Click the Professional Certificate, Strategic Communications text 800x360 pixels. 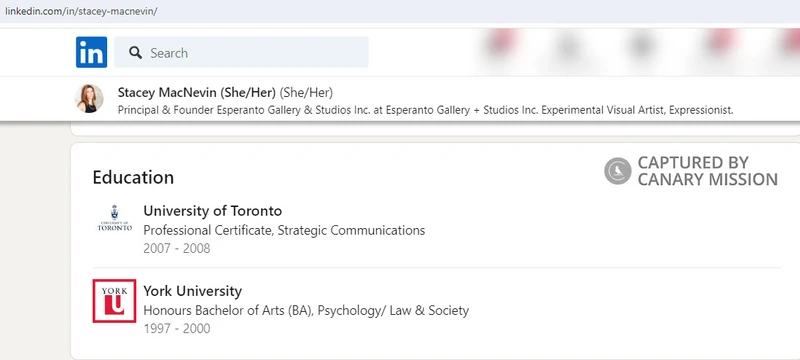[x=284, y=230]
